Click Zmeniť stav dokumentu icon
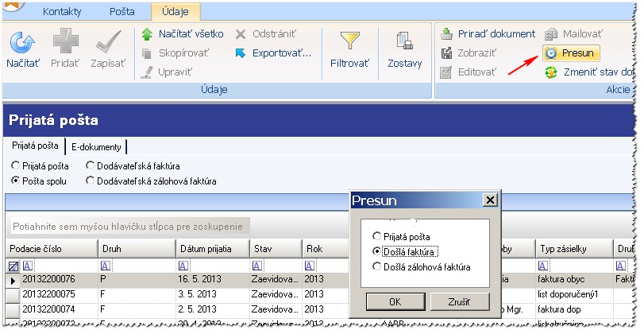Image resolution: width=644 pixels, height=334 pixels. [x=551, y=72]
